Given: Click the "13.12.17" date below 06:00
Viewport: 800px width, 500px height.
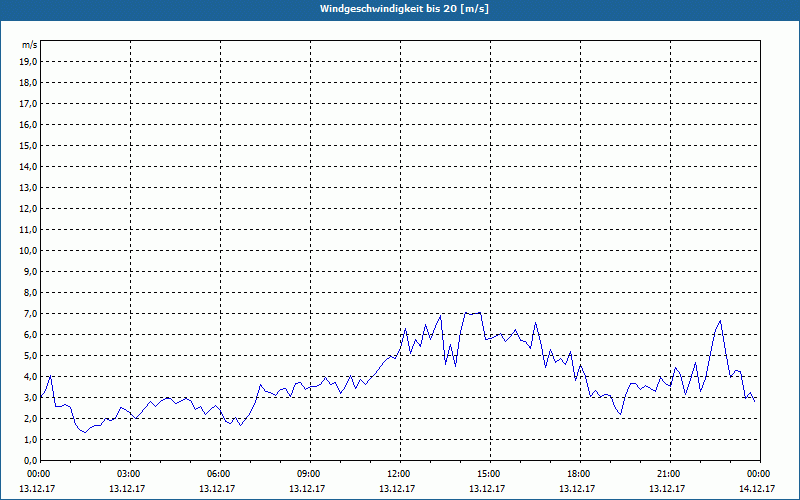Looking at the screenshot, I should tap(217, 488).
